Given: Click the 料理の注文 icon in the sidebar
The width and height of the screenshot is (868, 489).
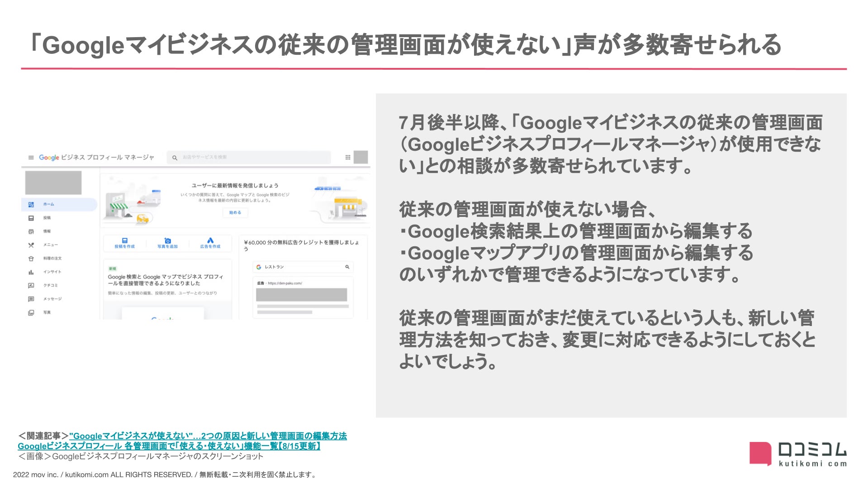Looking at the screenshot, I should point(31,259).
